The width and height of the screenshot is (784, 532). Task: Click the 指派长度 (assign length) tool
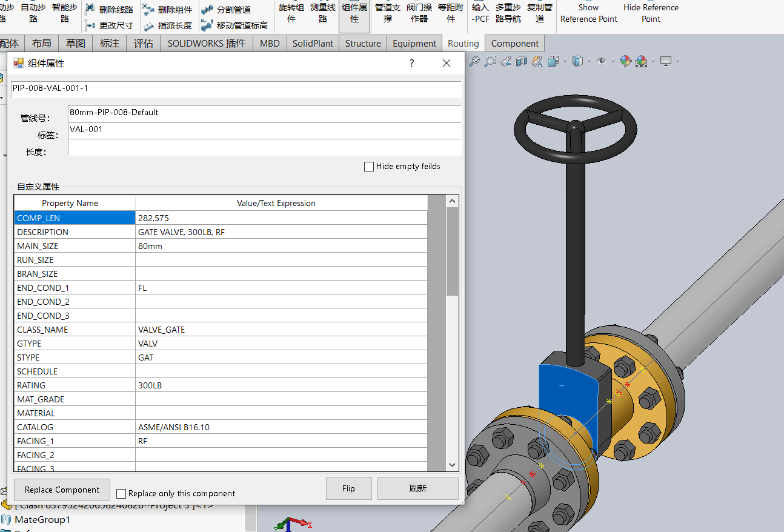(168, 25)
